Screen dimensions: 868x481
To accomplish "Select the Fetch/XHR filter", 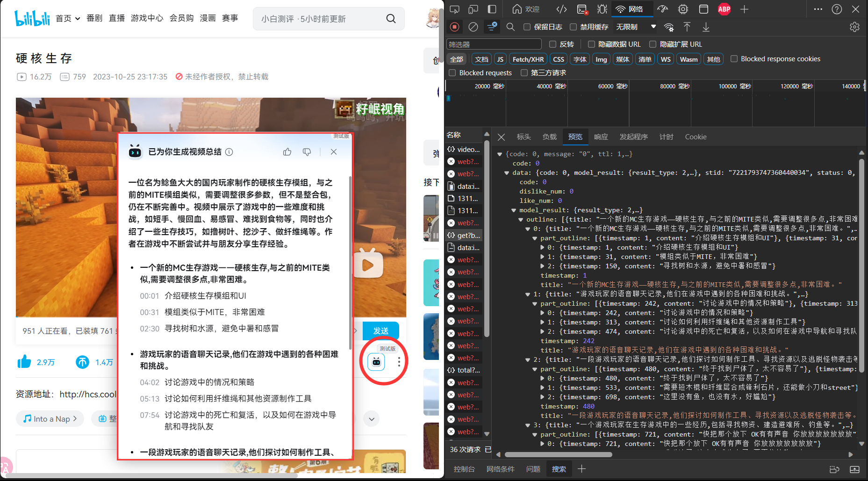I will coord(528,59).
